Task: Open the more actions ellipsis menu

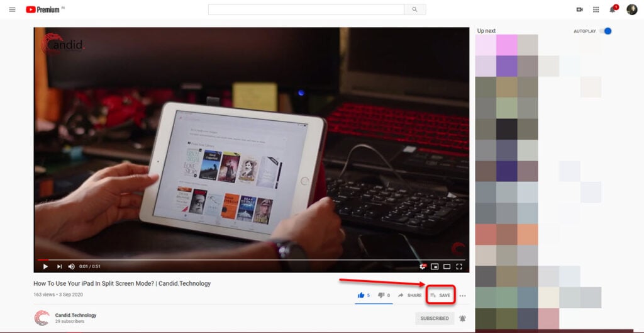Action: pos(462,296)
